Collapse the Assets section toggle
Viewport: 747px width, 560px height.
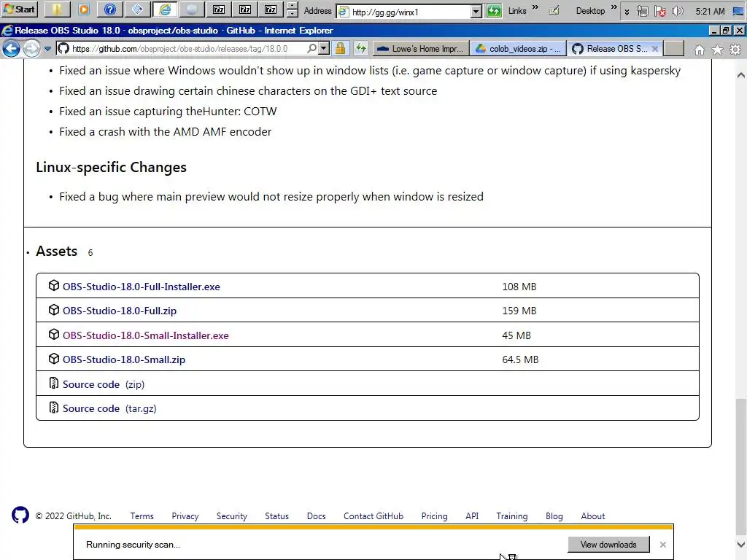pos(56,251)
